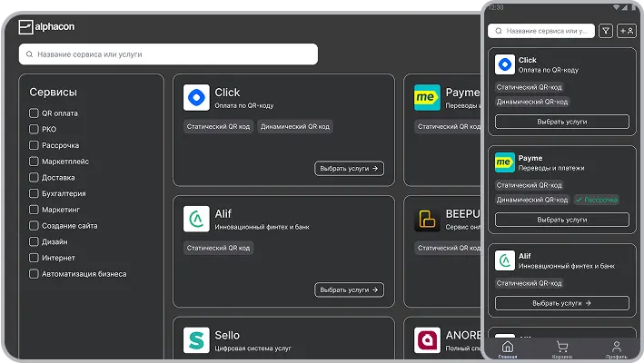Open the Click service logo on desktop
This screenshot has height=363, width=644.
tap(196, 98)
